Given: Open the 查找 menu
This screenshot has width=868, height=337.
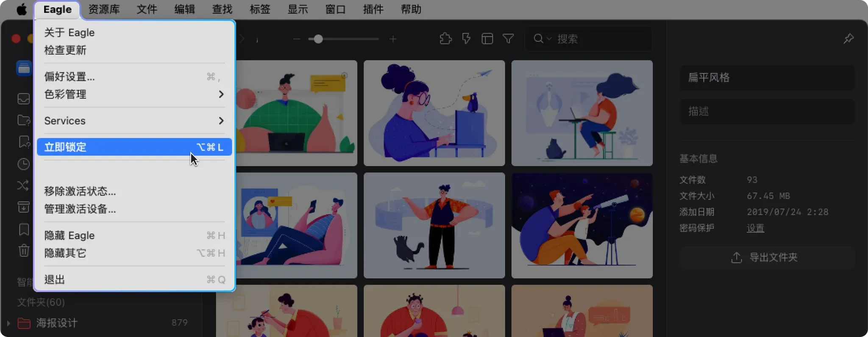Looking at the screenshot, I should [x=222, y=9].
